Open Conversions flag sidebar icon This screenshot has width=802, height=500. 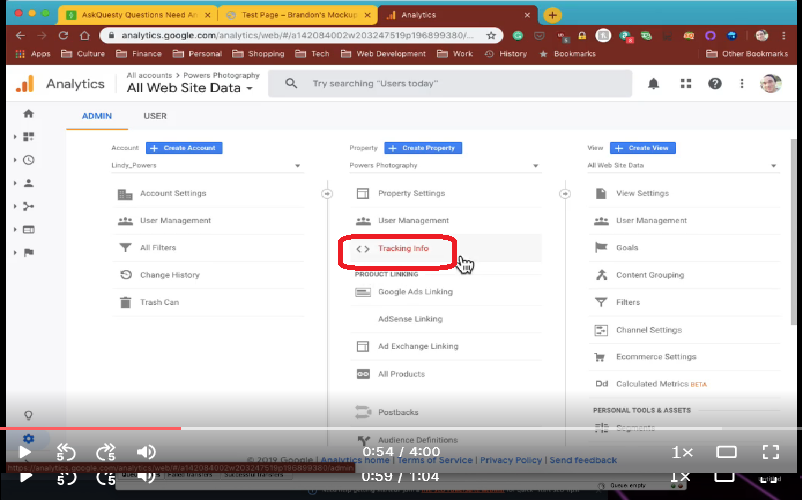29,253
